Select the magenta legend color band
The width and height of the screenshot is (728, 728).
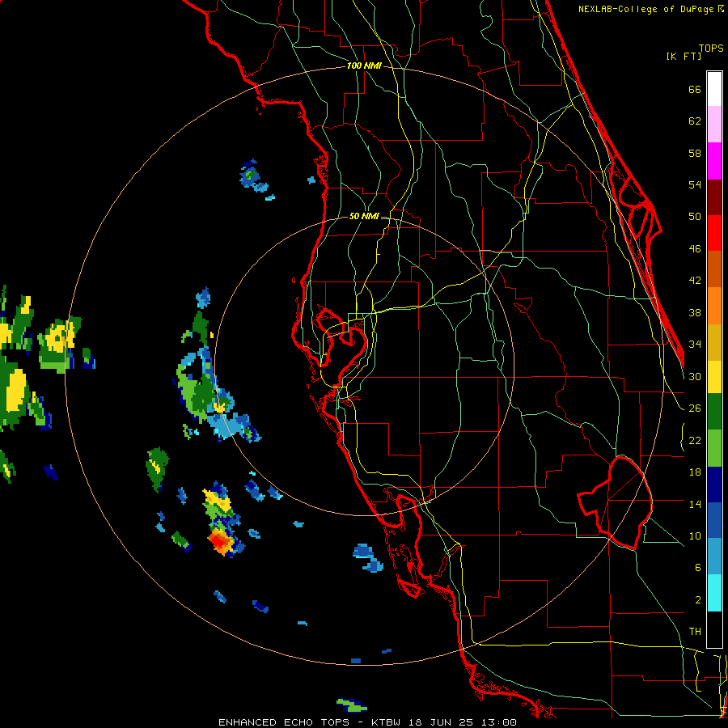click(x=714, y=161)
